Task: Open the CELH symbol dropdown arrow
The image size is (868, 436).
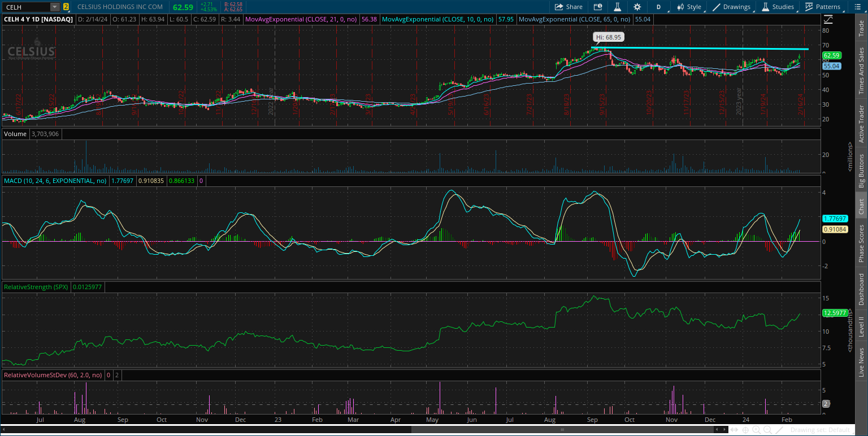Action: tap(54, 7)
